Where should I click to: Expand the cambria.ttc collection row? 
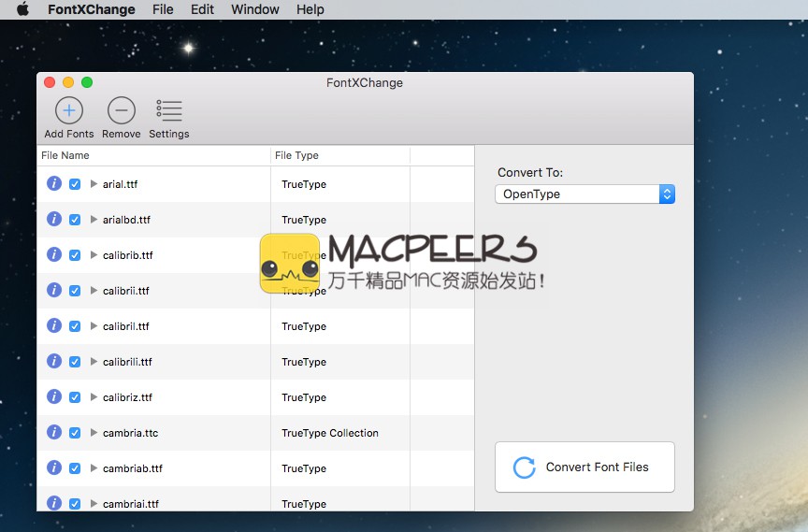(94, 433)
